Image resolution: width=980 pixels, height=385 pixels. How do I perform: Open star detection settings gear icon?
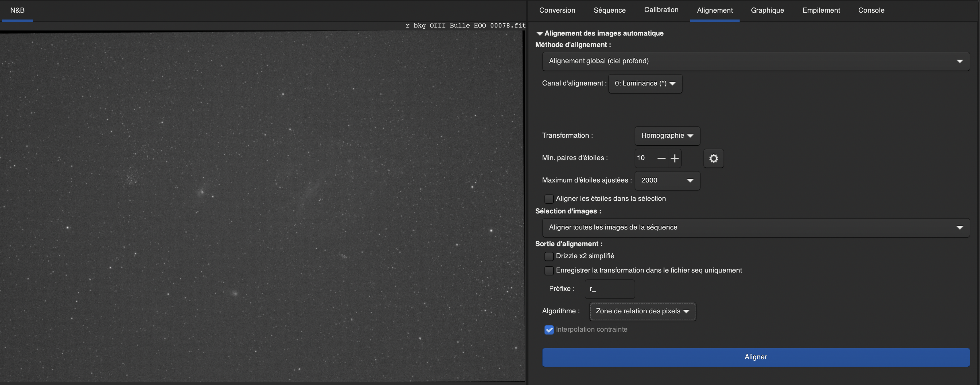tap(713, 158)
